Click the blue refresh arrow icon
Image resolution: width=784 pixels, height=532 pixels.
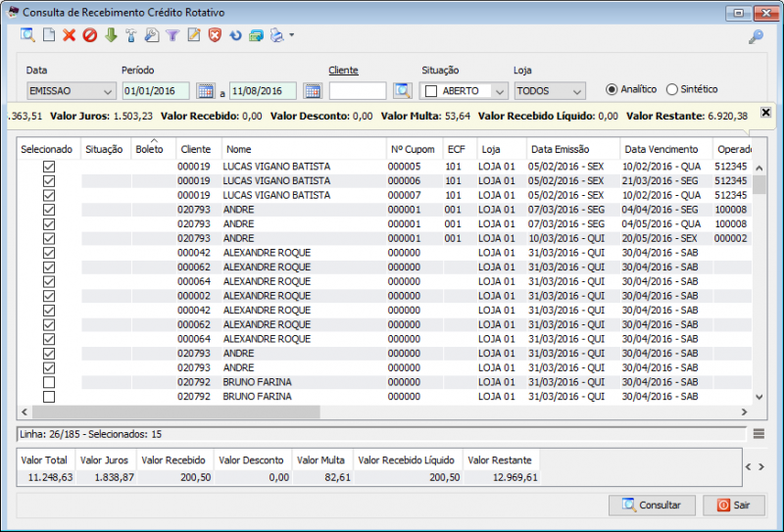point(235,35)
